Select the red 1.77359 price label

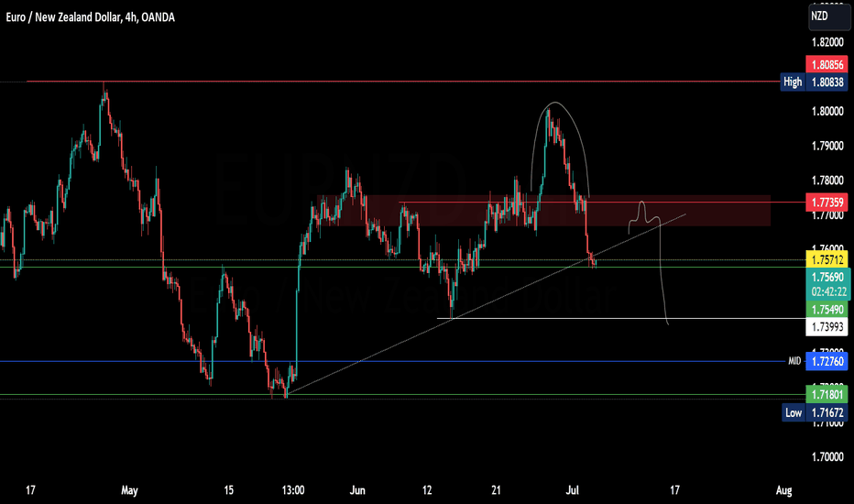point(827,203)
